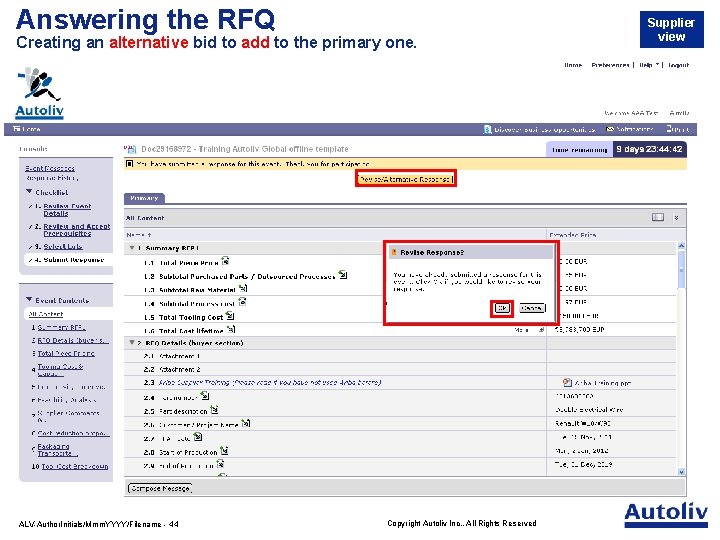Click Home icon in the purple navigation bar
The height and width of the screenshot is (540, 720).
(17, 129)
